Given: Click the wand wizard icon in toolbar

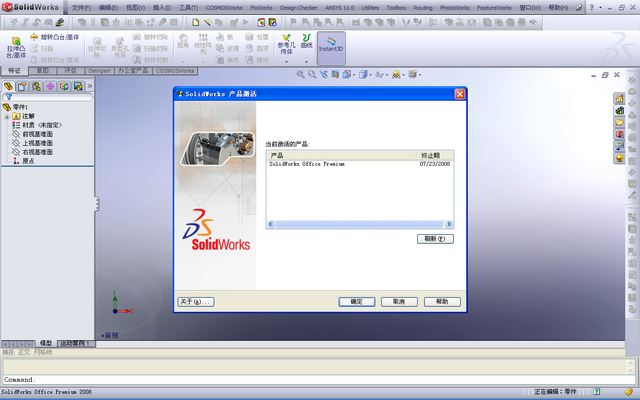Looking at the screenshot, I should point(207,22).
